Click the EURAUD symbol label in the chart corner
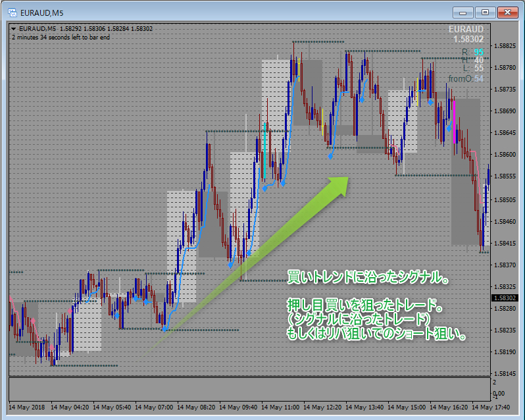525x420 pixels. tap(466, 29)
